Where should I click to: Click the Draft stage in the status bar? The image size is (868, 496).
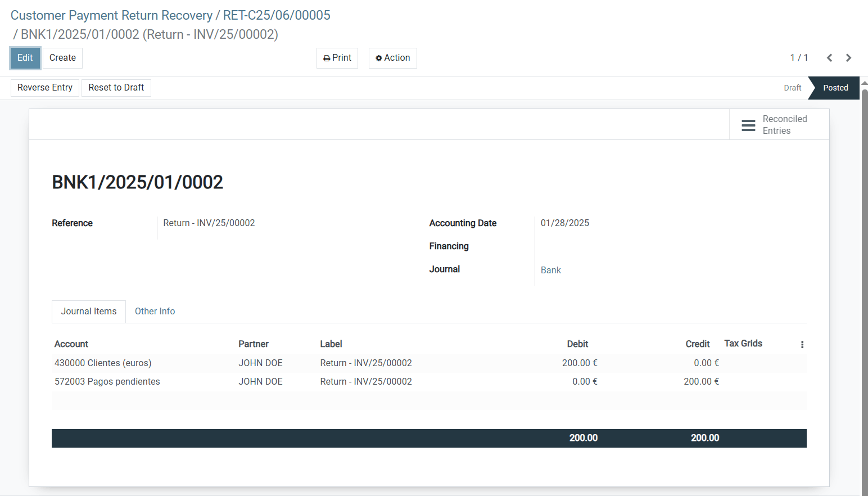tap(793, 88)
